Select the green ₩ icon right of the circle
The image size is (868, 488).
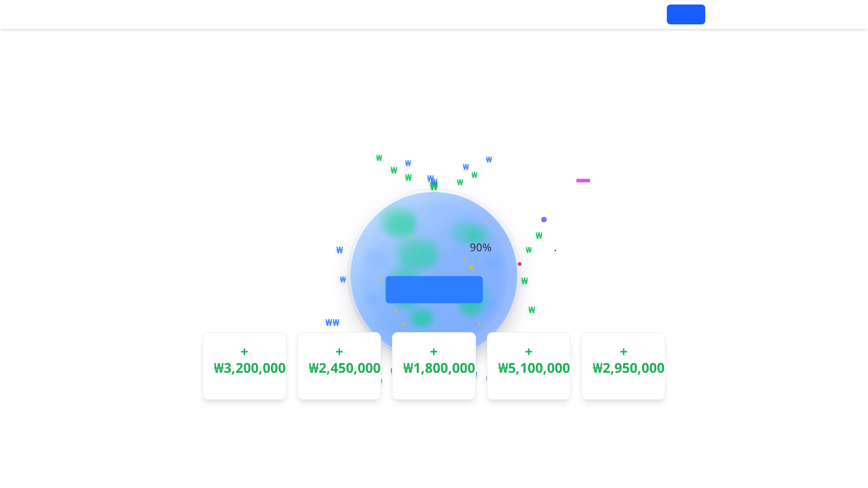538,235
